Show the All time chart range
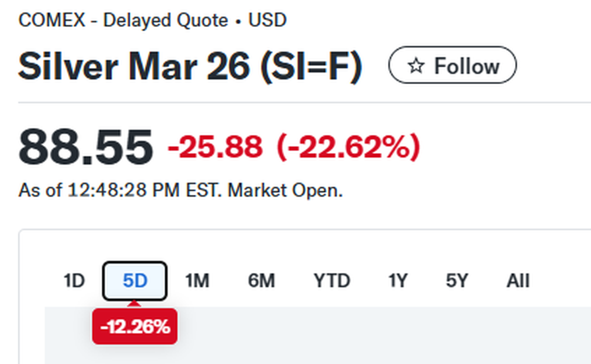Viewport: 591px width, 364px height. tap(518, 281)
